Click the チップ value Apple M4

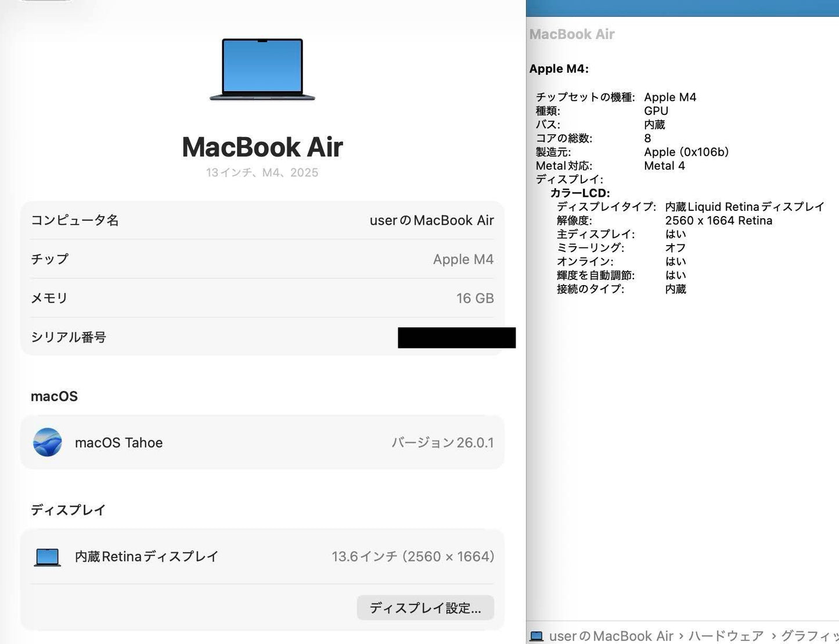click(x=463, y=259)
